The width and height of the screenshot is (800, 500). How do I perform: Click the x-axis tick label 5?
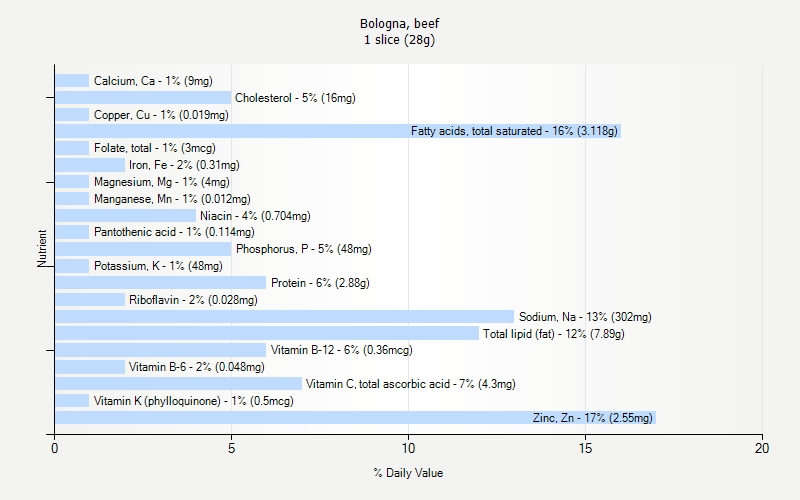coord(231,448)
